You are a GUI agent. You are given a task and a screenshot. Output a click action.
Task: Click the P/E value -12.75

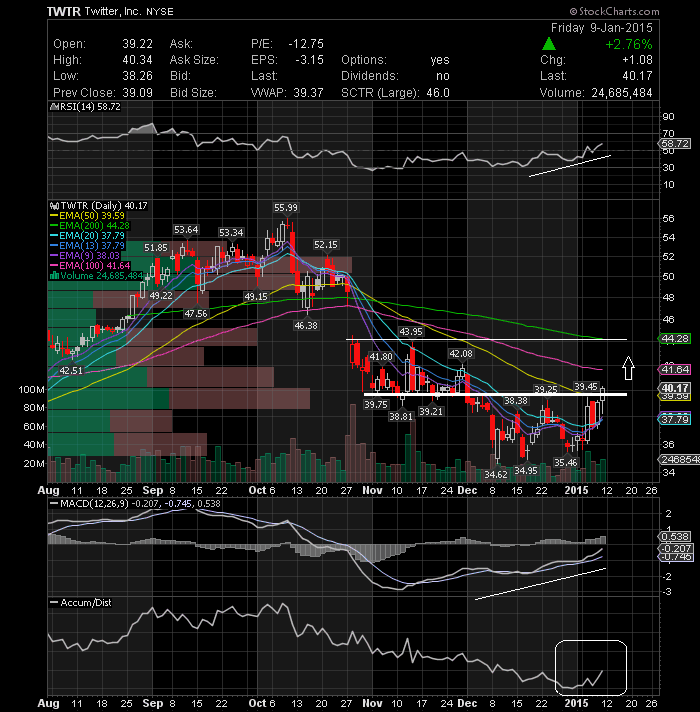point(306,44)
